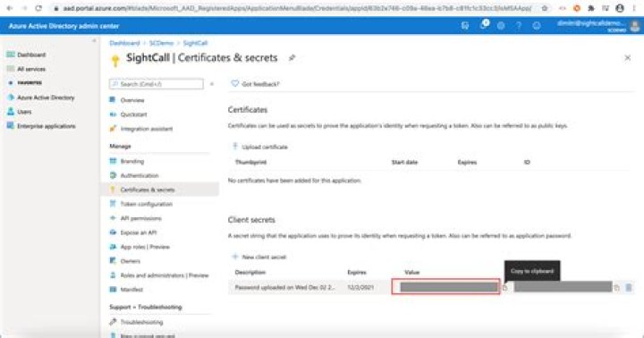This screenshot has width=644, height=338.
Task: Collapse the app resource menu
Action: point(212,84)
